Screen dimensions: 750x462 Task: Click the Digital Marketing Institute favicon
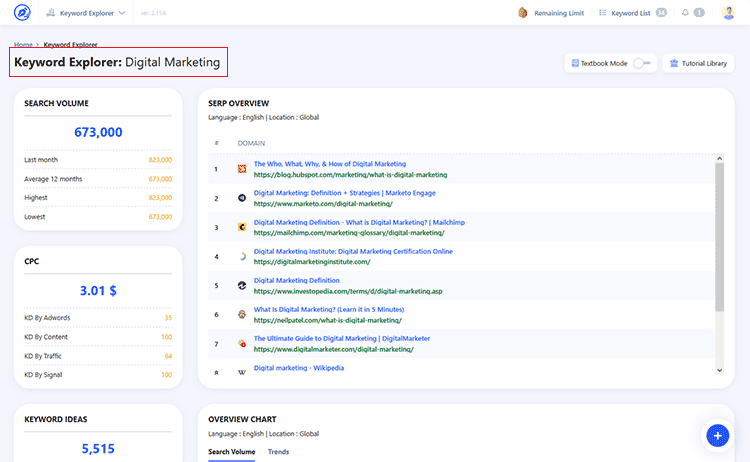pos(242,256)
